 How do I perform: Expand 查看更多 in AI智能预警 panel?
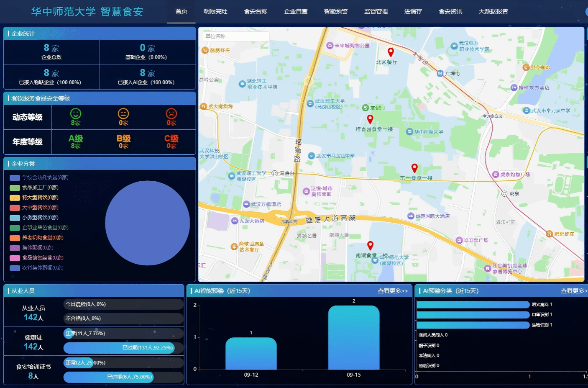(x=392, y=291)
